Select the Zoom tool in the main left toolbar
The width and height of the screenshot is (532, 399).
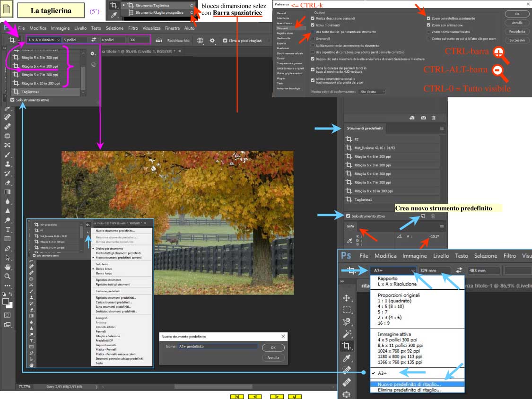(x=8, y=276)
